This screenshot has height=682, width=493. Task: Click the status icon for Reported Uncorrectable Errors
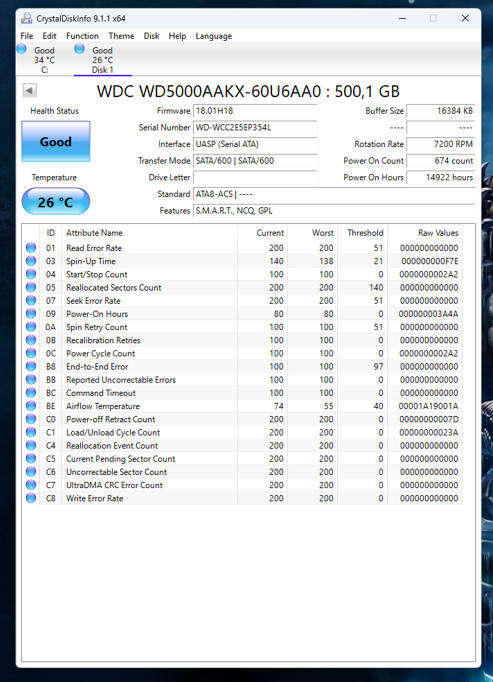pos(31,379)
